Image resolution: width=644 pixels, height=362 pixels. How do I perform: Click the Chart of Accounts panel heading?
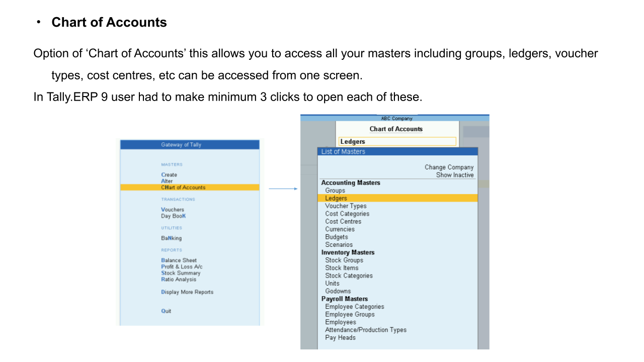point(396,129)
